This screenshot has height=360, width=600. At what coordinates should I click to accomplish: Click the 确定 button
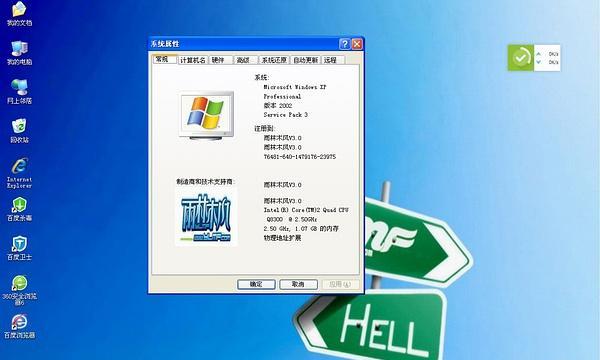click(256, 284)
